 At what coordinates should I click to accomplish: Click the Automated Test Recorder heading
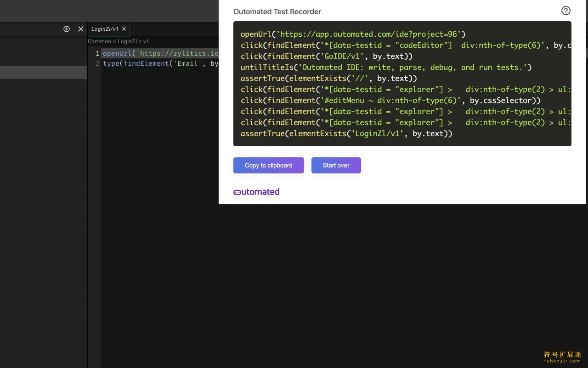pyautogui.click(x=277, y=12)
